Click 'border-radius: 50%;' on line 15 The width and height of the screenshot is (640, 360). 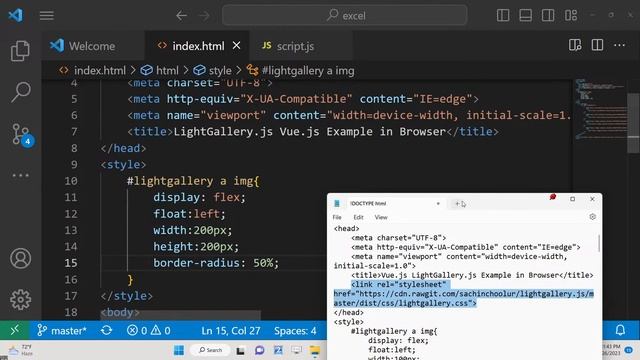216,263
